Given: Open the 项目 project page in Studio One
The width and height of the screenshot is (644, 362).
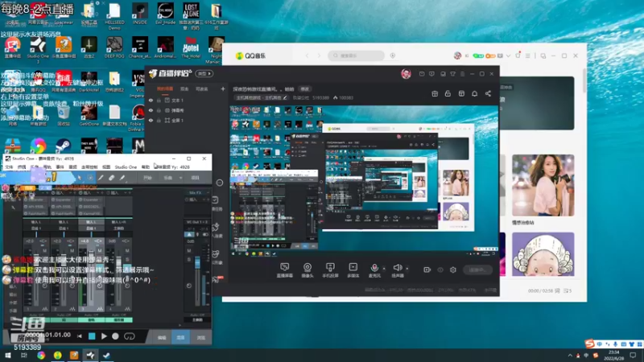Looking at the screenshot, I should click(195, 178).
